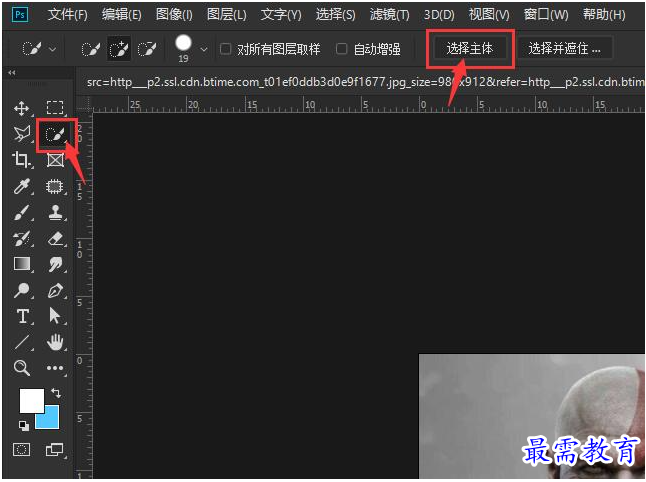Pick the white foreground color swatch

tap(32, 401)
